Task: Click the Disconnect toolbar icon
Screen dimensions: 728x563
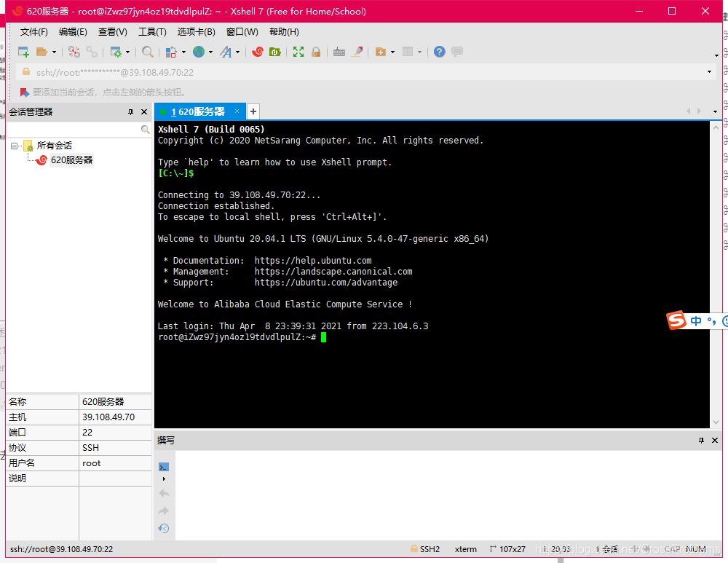Action: point(74,52)
